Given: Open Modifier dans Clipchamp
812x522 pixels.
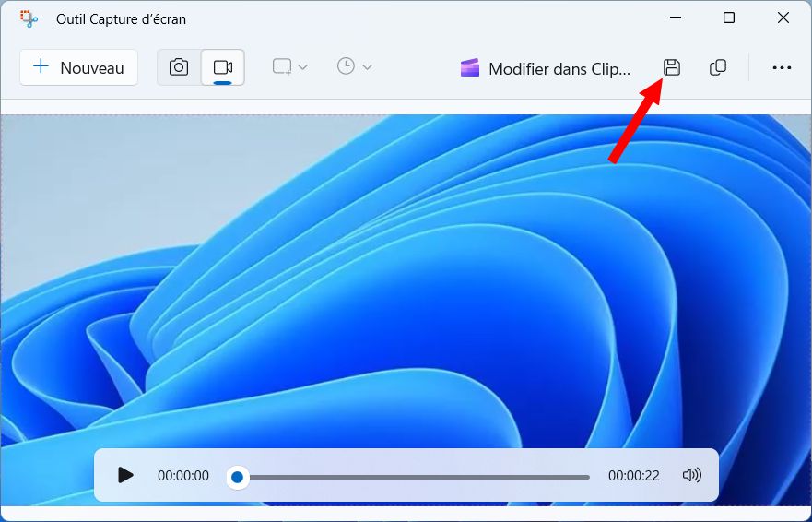Looking at the screenshot, I should [546, 68].
